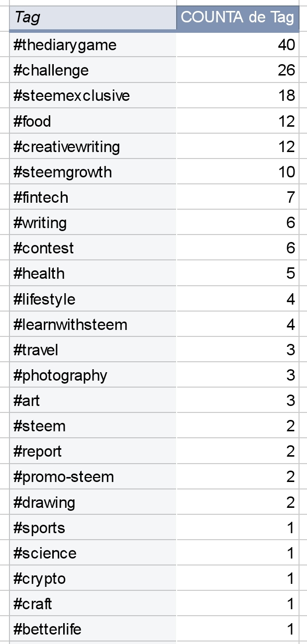
Task: Click the #steemexclusive cell
Action: (93, 96)
